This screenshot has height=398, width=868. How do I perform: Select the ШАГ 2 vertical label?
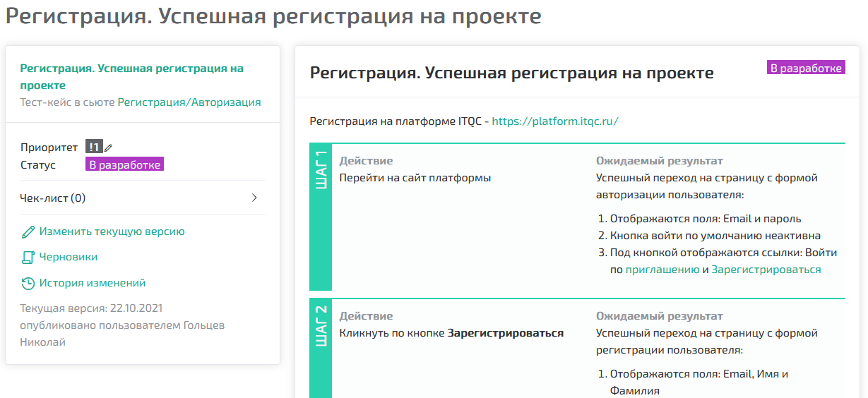coord(321,325)
